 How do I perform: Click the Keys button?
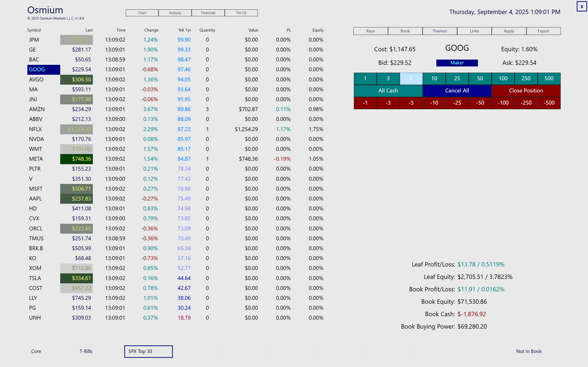pyautogui.click(x=370, y=31)
